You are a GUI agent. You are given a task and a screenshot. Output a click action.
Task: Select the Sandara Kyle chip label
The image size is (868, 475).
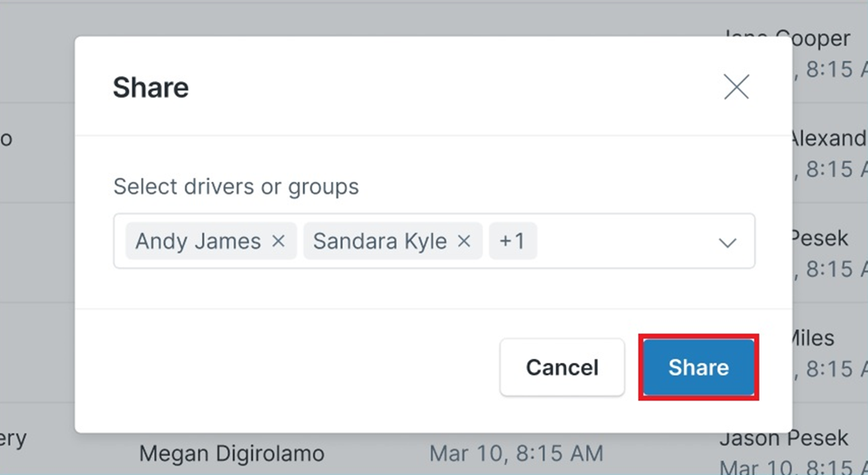click(380, 241)
